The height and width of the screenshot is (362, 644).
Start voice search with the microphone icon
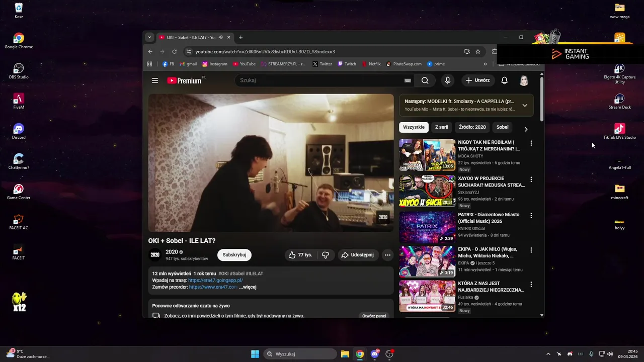(447, 80)
